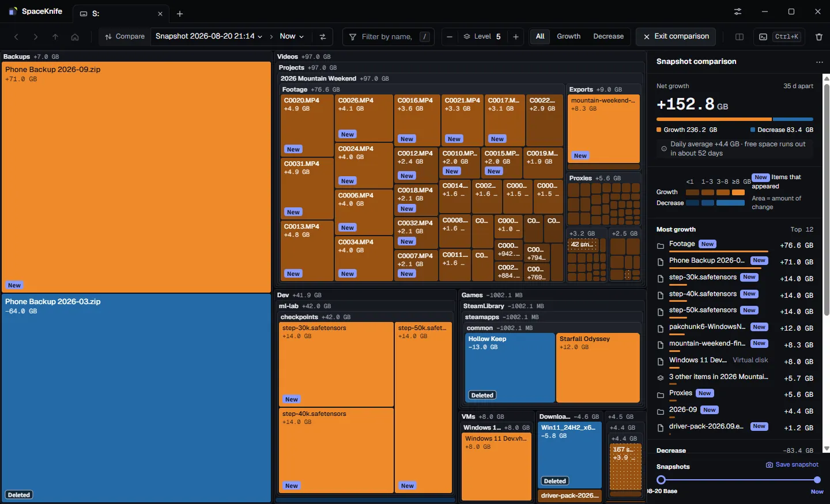Viewport: 830px width, 504px height.
Task: Decrease the treemap depth level
Action: coord(450,37)
